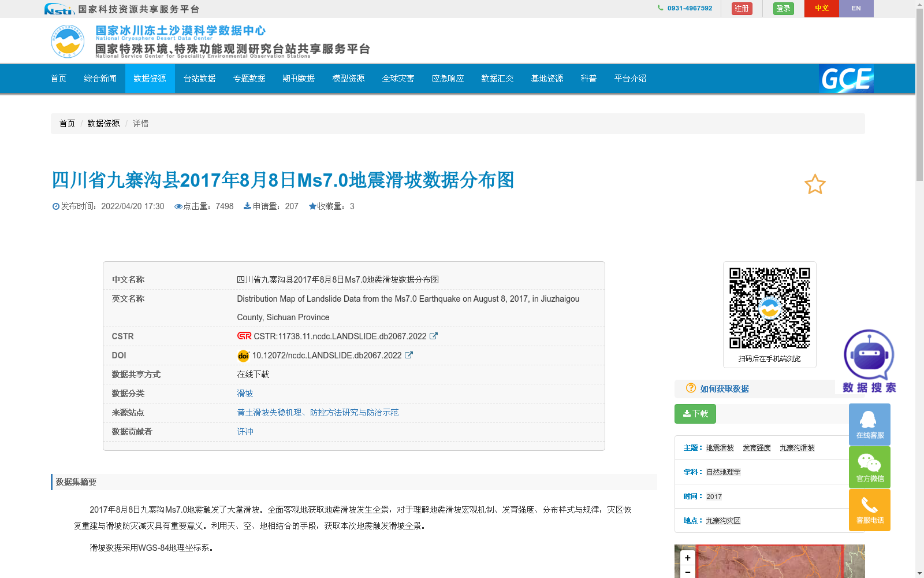Go to 首页 in the breadcrumb

coord(67,124)
